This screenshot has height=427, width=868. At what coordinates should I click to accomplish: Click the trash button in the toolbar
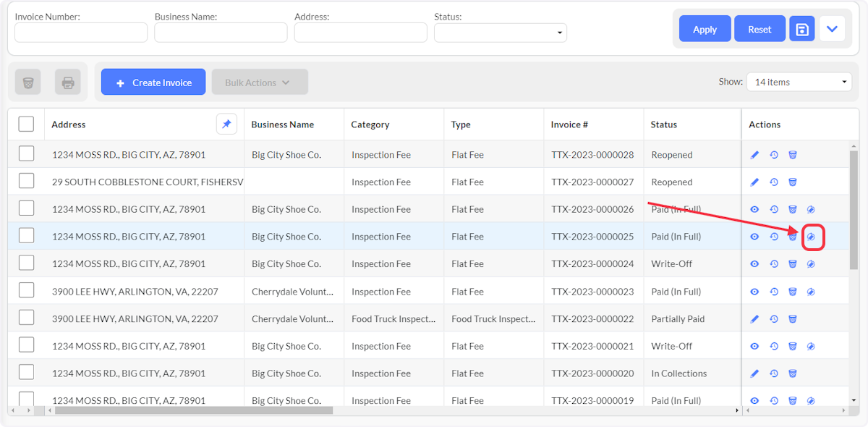tap(28, 83)
